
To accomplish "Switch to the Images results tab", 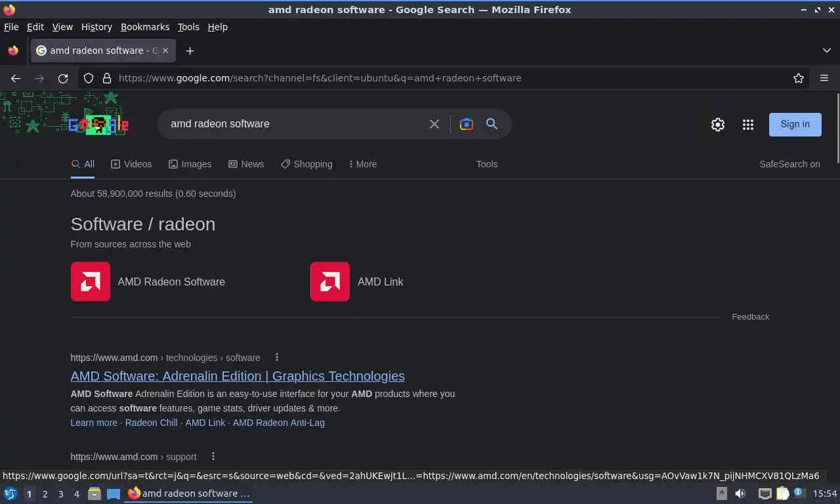I will [190, 164].
